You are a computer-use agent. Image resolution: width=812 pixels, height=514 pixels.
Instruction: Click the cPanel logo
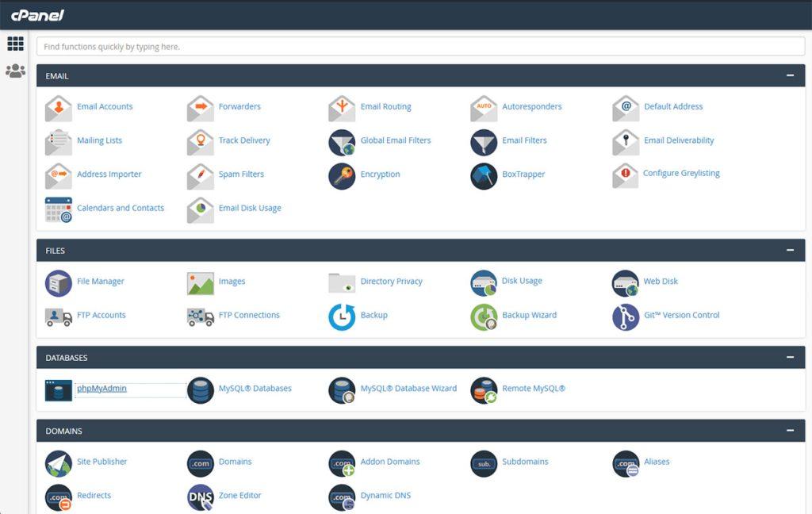pyautogui.click(x=37, y=15)
